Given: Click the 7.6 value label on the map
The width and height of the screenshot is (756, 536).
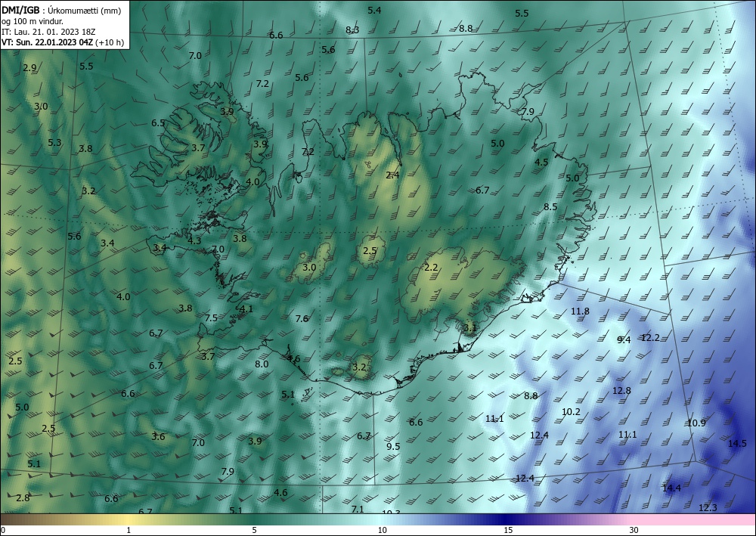Looking at the screenshot, I should tap(302, 318).
